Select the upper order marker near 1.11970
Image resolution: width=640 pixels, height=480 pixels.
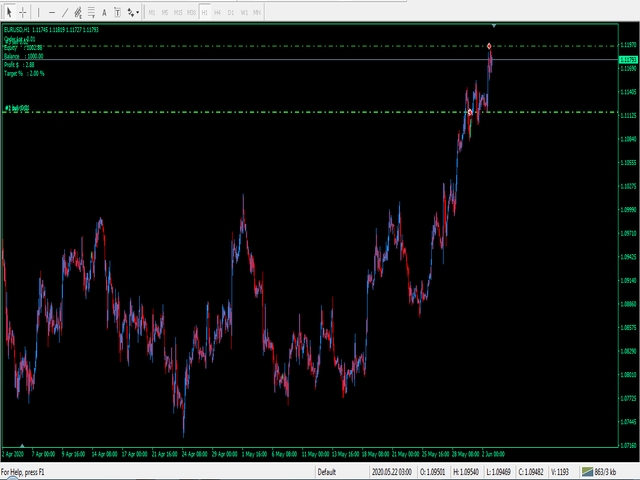pyautogui.click(x=489, y=46)
